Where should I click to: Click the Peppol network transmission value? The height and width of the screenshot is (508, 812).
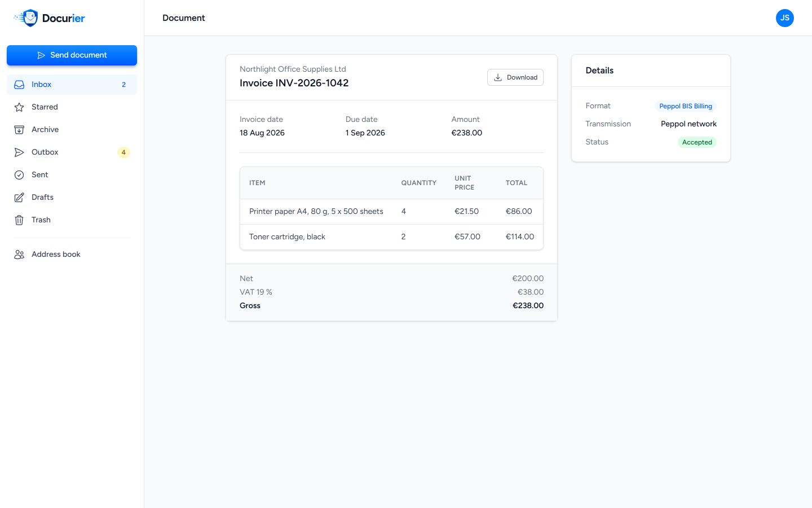click(x=689, y=124)
